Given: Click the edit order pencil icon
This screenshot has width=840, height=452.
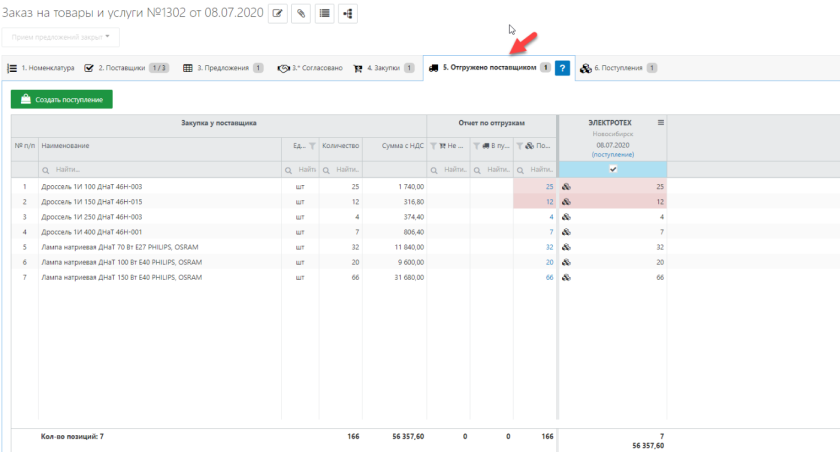Looking at the screenshot, I should pyautogui.click(x=277, y=14).
